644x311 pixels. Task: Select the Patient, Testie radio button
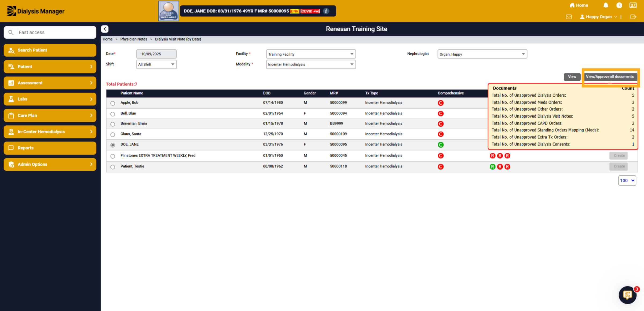point(113,167)
